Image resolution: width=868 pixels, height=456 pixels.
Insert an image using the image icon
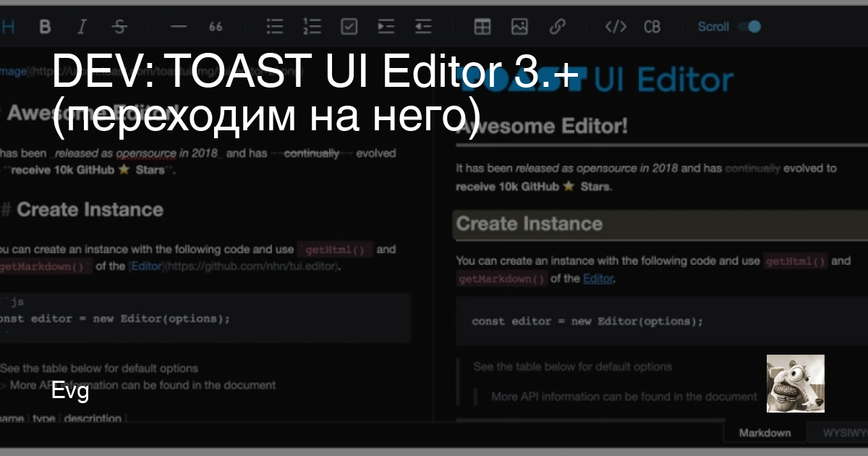tap(519, 26)
